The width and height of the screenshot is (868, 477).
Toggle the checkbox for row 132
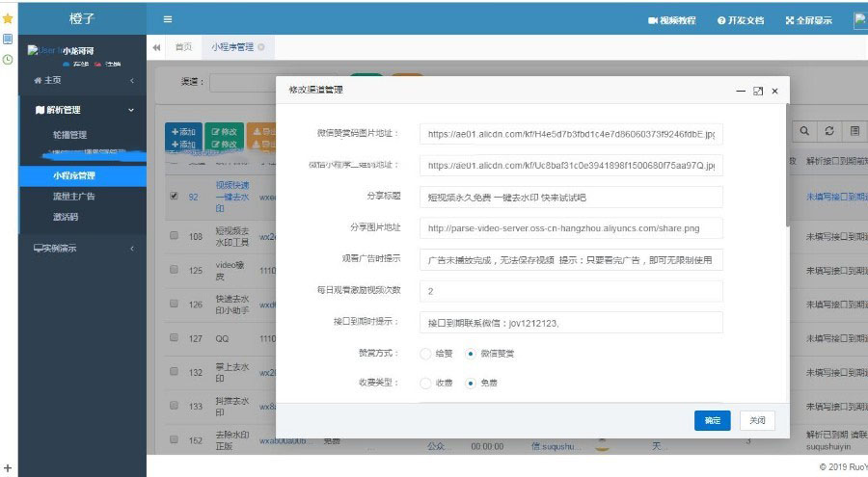[174, 371]
